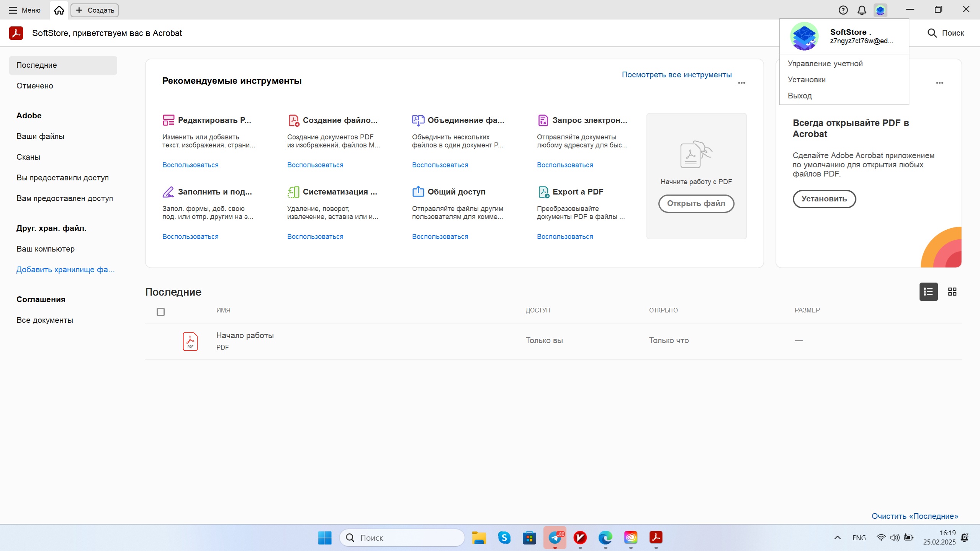Select Выход menu item
Image resolution: width=980 pixels, height=551 pixels.
point(800,96)
